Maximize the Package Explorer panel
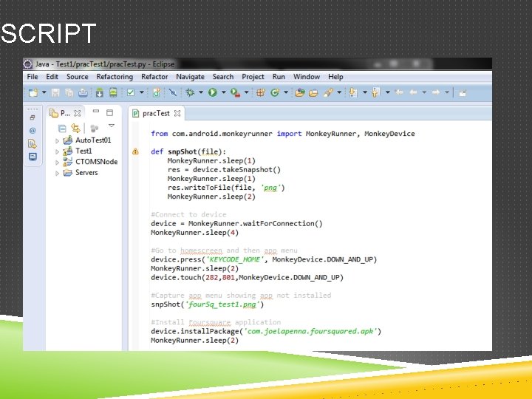532x399 pixels. point(109,112)
